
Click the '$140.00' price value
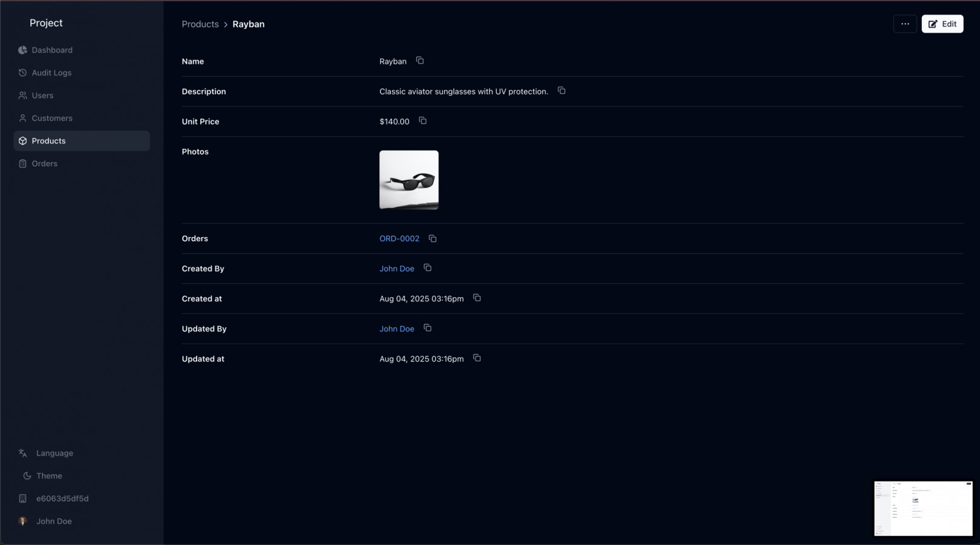pyautogui.click(x=394, y=122)
